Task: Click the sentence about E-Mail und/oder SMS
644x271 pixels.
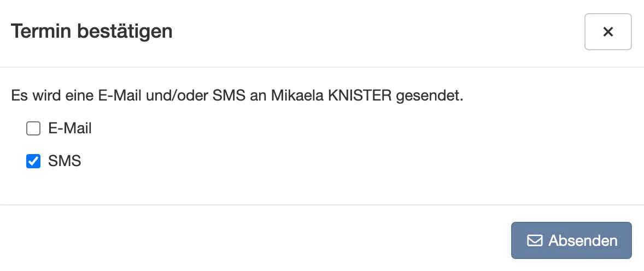Action: point(237,96)
